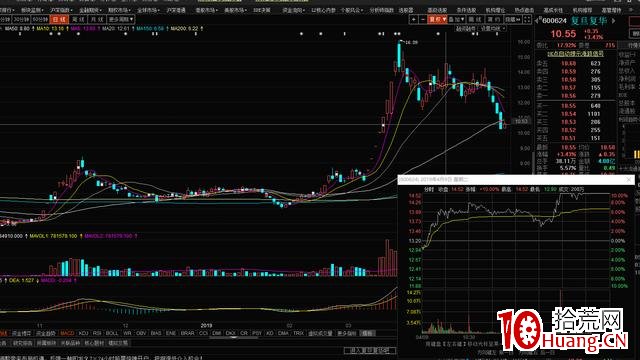
Task: Go to previous stock with left arrow
Action: coord(537,20)
